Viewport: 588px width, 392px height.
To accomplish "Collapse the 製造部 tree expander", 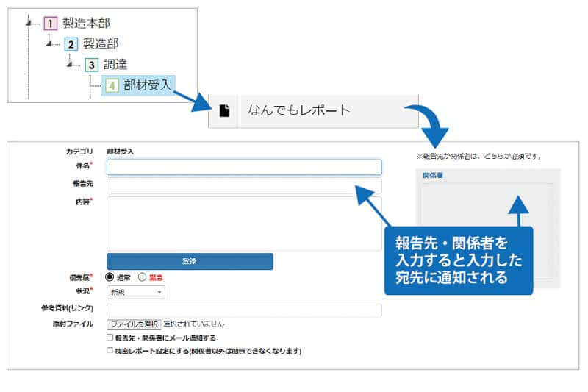I will tap(49, 44).
